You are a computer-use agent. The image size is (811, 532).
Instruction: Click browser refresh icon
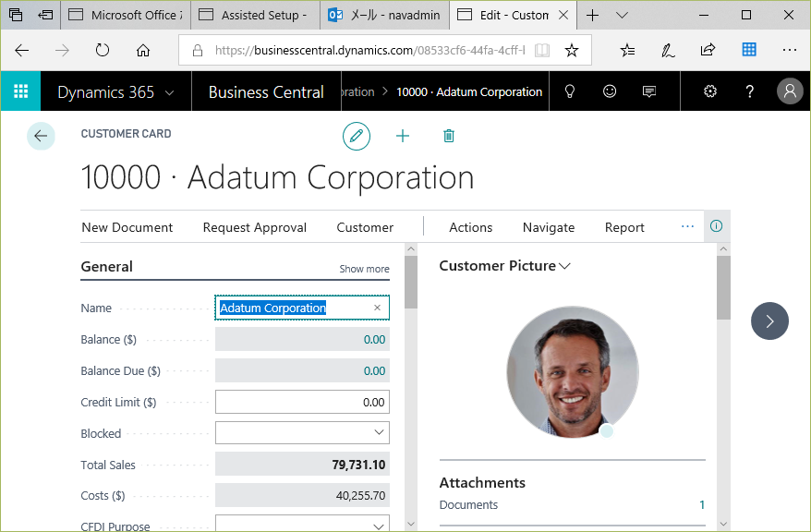click(103, 50)
